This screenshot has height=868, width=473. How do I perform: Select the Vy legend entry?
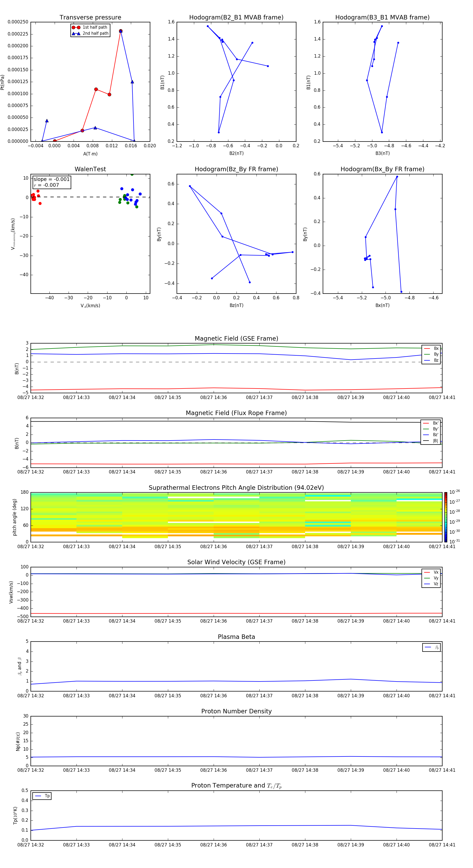431,578
